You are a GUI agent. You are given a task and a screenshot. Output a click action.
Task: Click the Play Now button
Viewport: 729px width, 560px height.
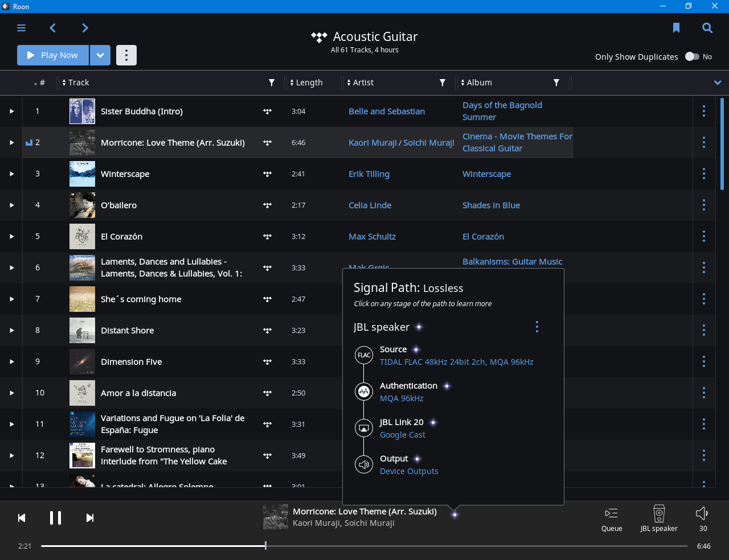[x=53, y=55]
